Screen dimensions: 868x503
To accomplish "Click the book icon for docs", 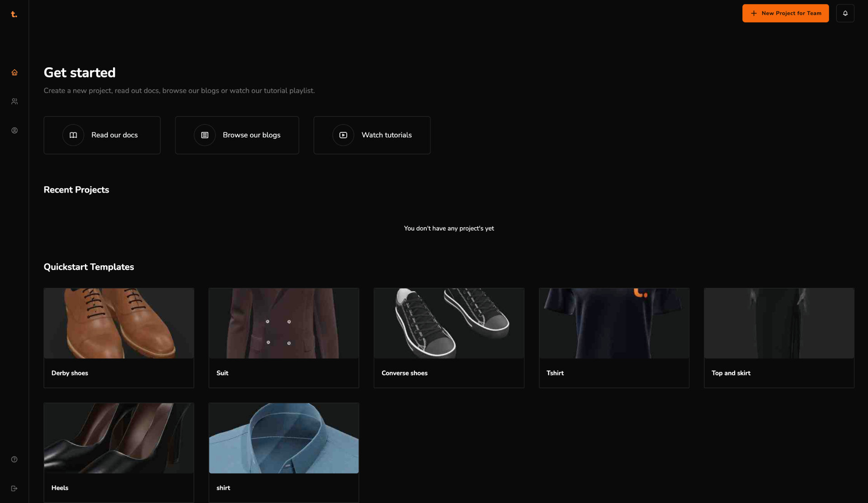I will (73, 135).
